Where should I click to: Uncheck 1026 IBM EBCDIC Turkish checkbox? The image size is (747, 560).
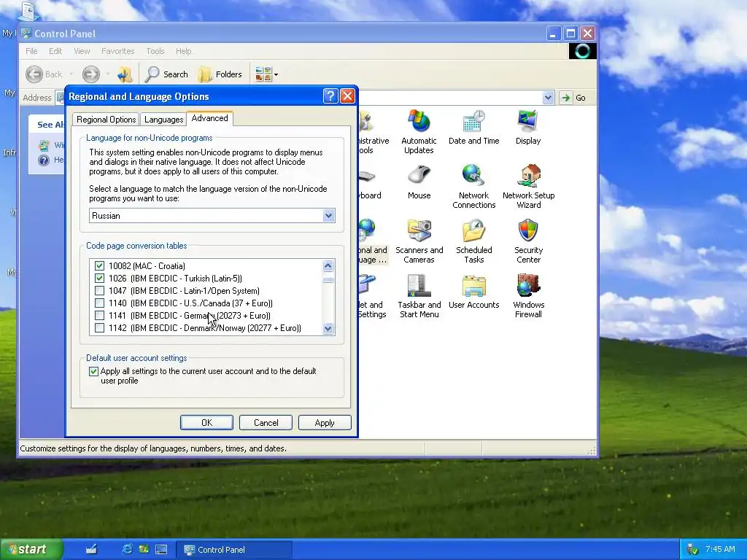tap(99, 278)
